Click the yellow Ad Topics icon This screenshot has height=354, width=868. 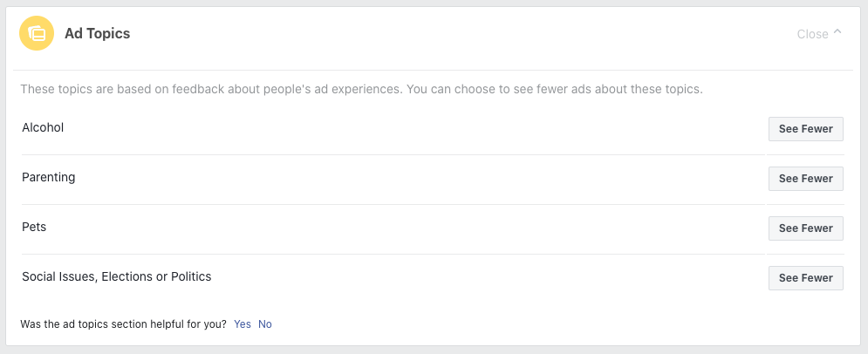click(x=37, y=33)
